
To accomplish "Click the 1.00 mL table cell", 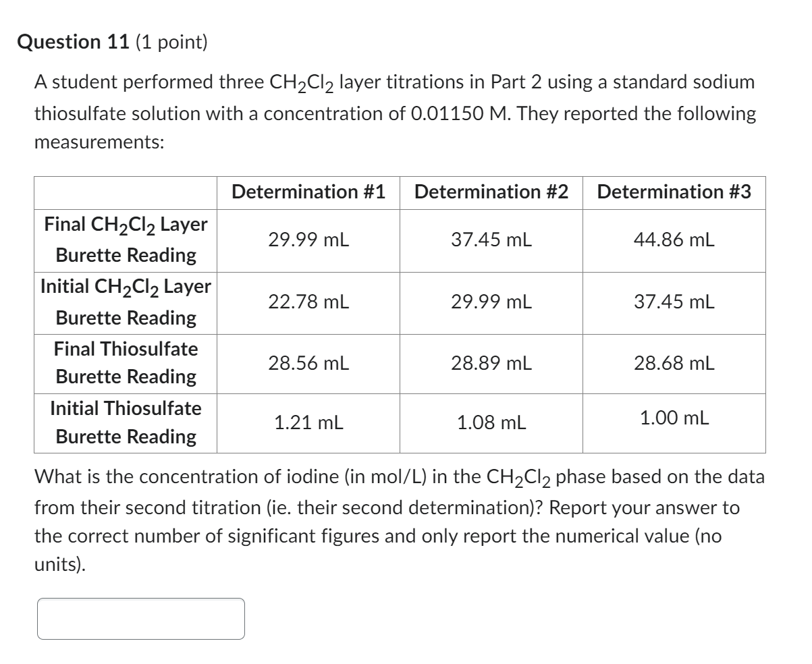I will pos(673,418).
